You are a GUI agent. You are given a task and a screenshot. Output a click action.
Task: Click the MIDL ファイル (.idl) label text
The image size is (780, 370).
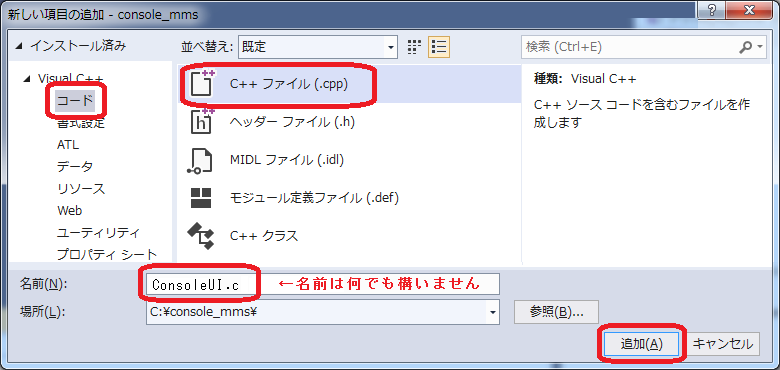287,160
